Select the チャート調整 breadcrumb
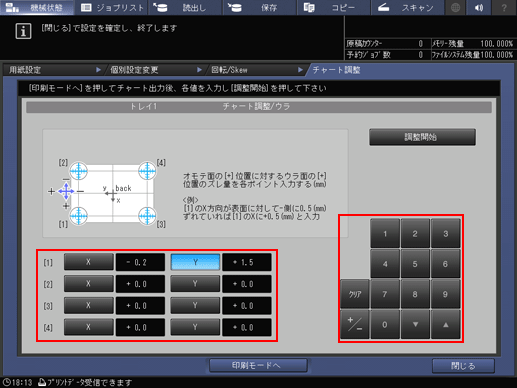The image size is (517, 388). click(337, 70)
